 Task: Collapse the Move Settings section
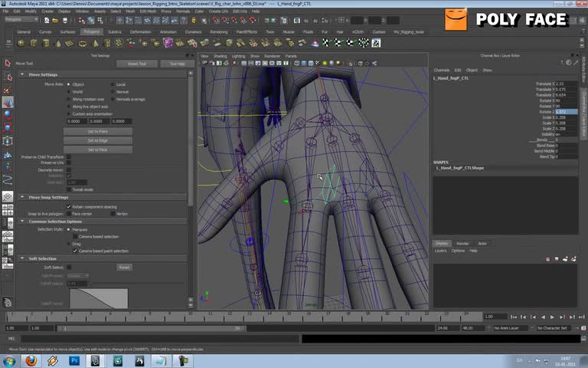pyautogui.click(x=22, y=74)
